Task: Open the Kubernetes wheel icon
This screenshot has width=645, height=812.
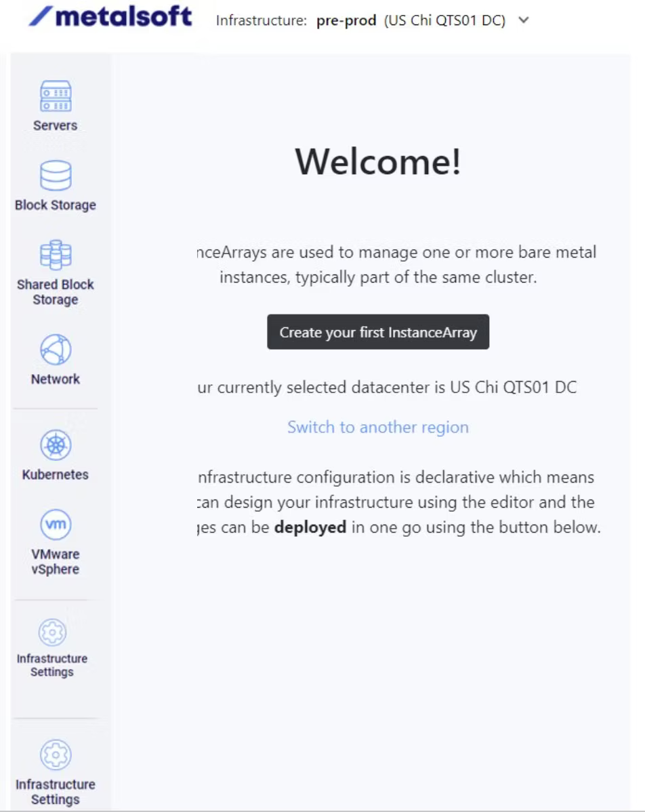Action: tap(56, 445)
